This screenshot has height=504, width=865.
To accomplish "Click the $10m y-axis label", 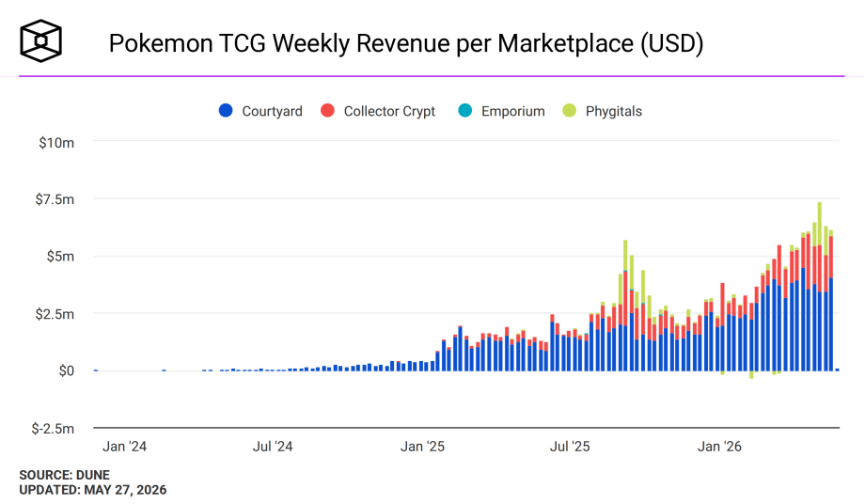I will click(x=56, y=143).
